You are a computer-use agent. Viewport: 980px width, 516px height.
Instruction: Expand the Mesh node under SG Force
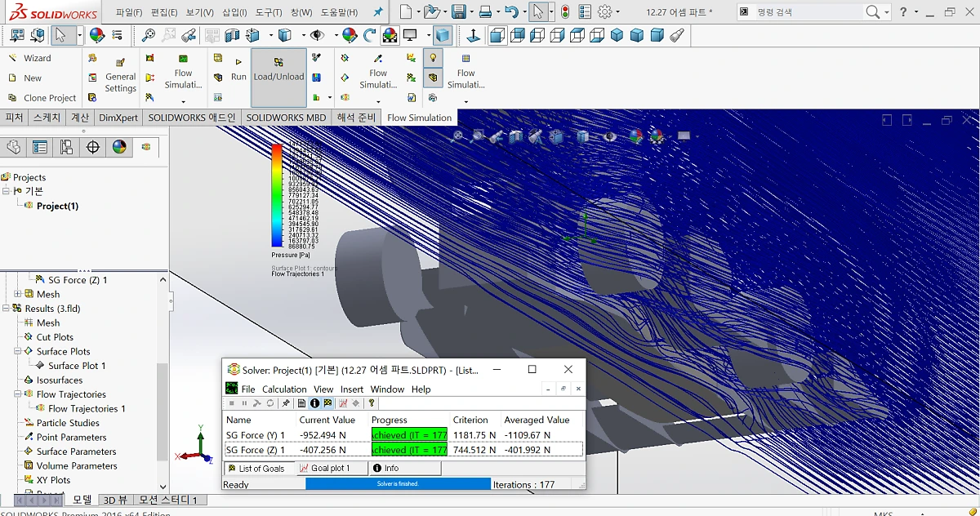tap(18, 294)
